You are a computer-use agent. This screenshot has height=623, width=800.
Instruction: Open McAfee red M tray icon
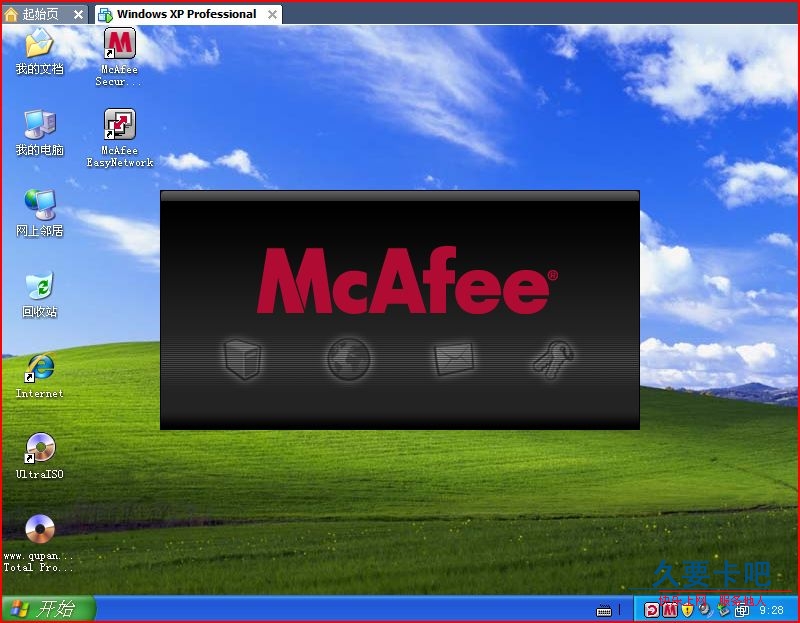669,610
